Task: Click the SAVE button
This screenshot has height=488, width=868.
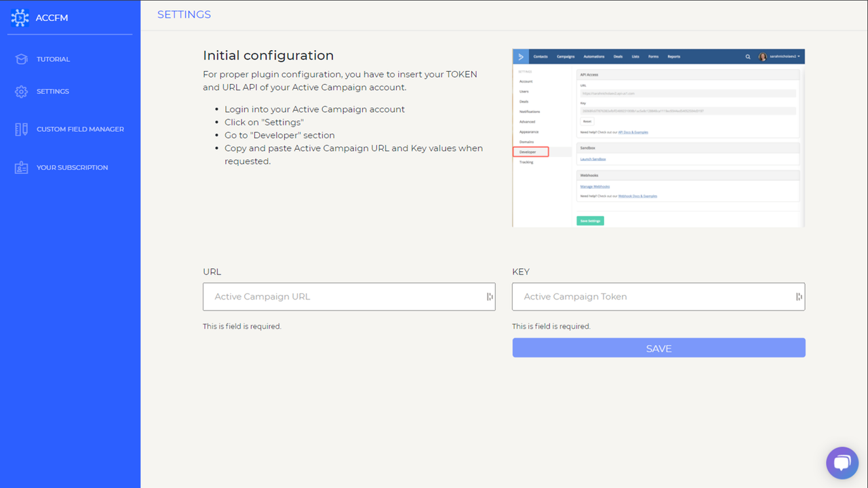Action: click(658, 348)
